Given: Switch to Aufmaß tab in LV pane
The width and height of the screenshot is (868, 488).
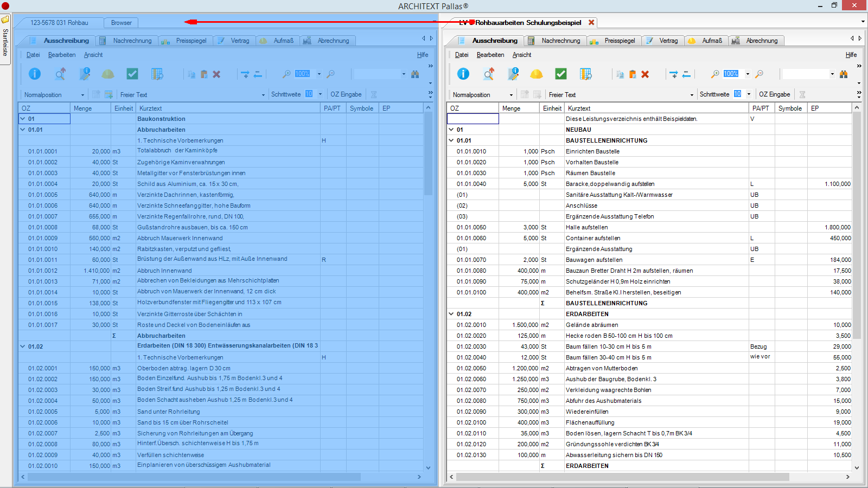Looking at the screenshot, I should click(706, 41).
